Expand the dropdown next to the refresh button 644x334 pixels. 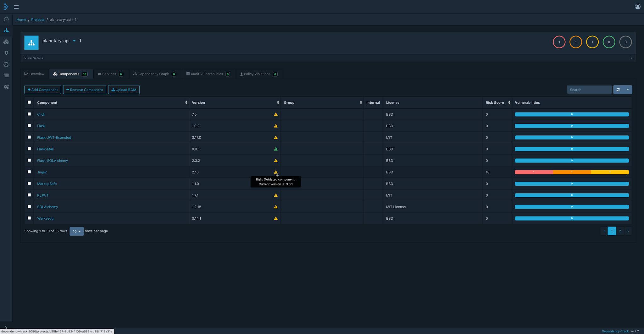[627, 90]
